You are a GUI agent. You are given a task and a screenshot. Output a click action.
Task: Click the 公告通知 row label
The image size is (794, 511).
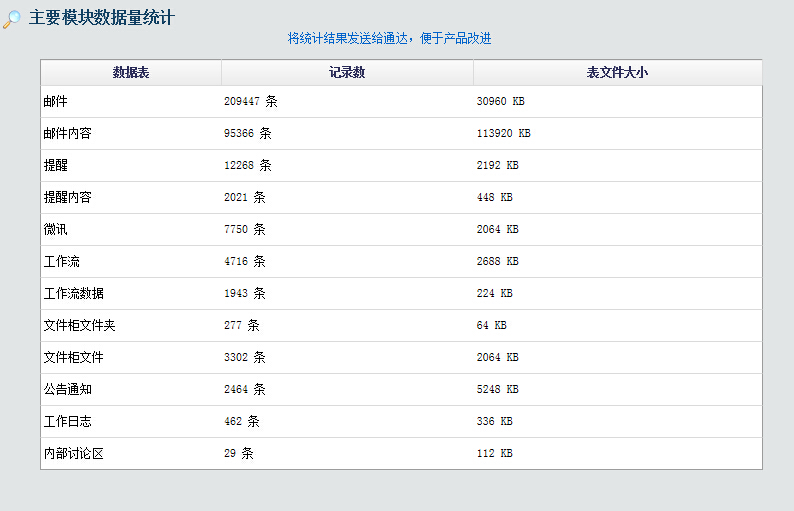tap(68, 390)
